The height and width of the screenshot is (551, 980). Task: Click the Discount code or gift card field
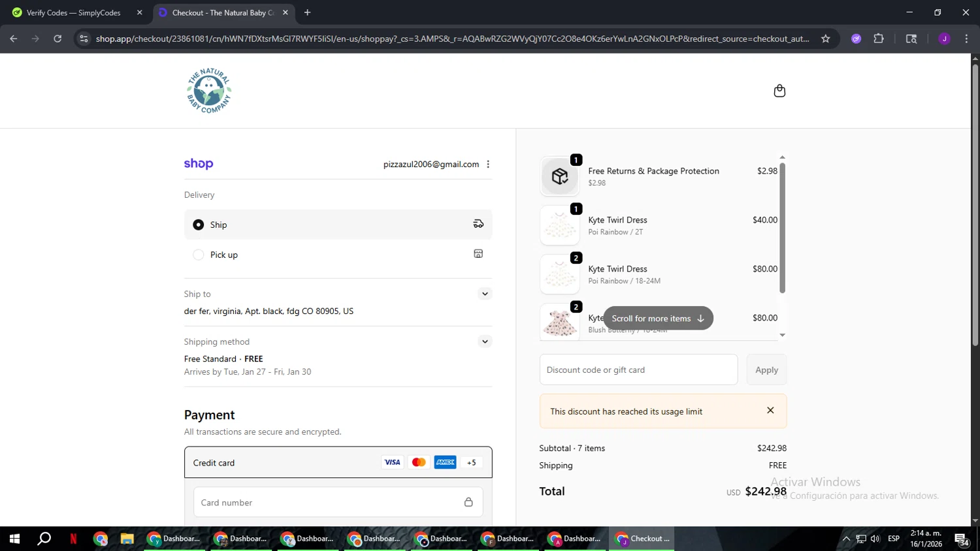638,370
